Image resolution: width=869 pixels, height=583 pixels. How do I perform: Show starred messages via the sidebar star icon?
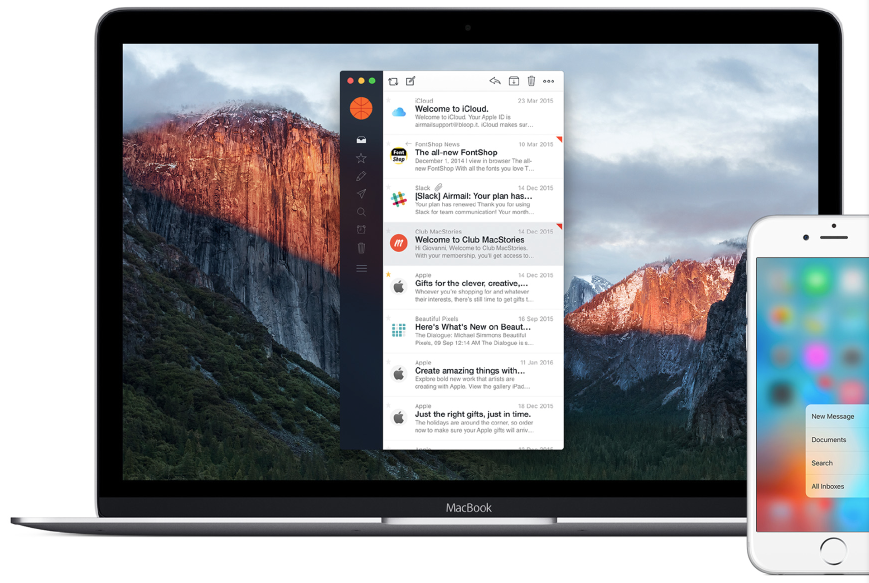click(x=361, y=158)
